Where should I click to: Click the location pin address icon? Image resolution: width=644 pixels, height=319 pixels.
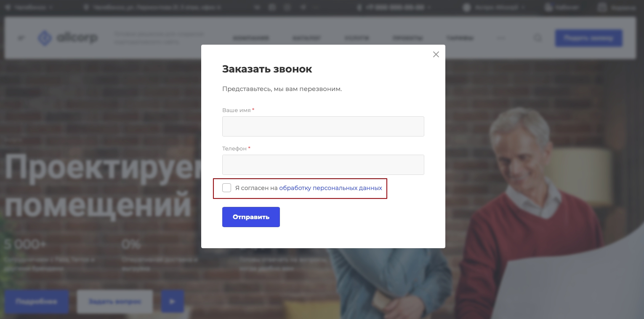coord(87,7)
